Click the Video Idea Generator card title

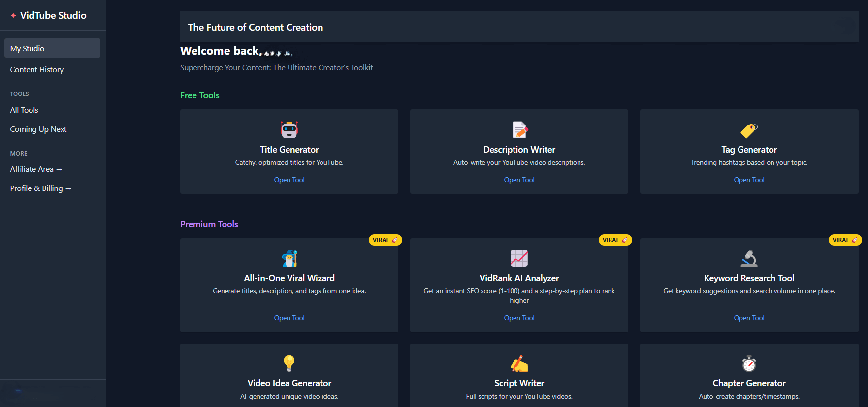pyautogui.click(x=289, y=383)
